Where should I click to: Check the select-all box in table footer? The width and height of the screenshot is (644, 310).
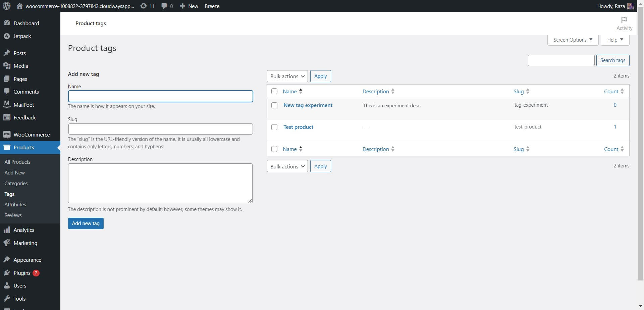click(x=274, y=149)
